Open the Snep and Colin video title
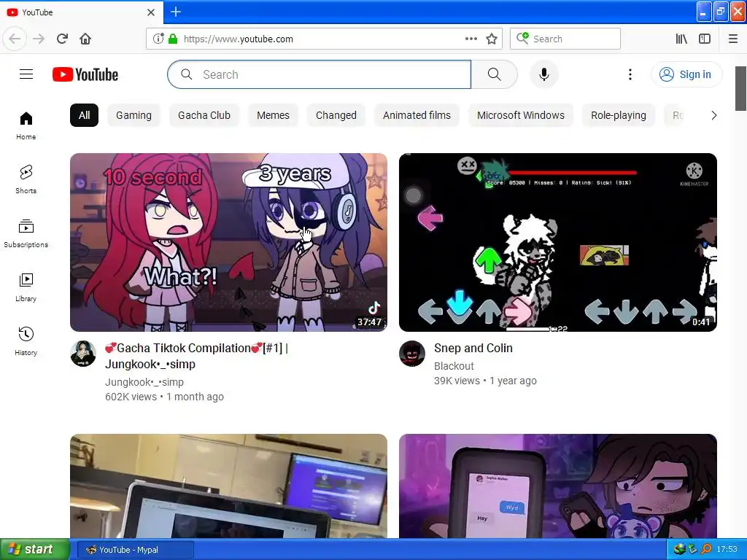747x560 pixels. click(x=473, y=348)
